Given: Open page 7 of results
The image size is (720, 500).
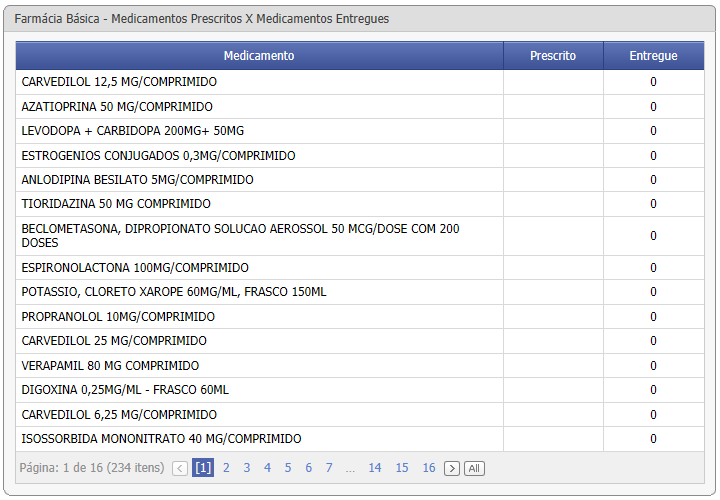Looking at the screenshot, I should [x=329, y=468].
